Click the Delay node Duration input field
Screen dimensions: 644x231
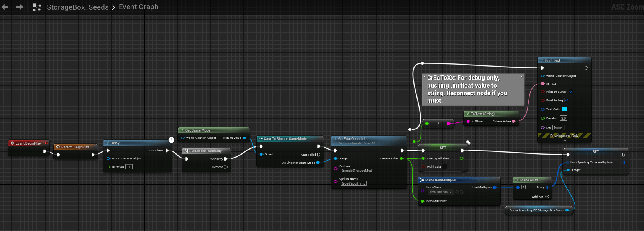click(x=129, y=167)
